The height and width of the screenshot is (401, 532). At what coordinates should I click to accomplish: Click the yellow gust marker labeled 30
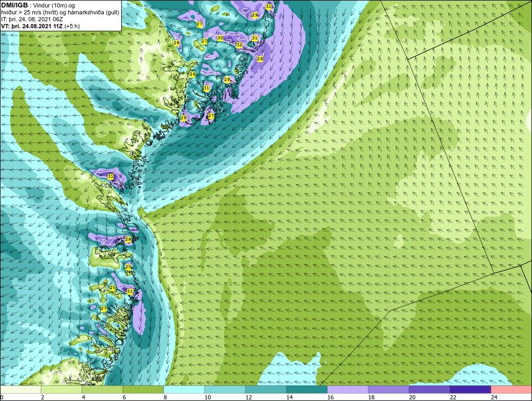[220, 38]
